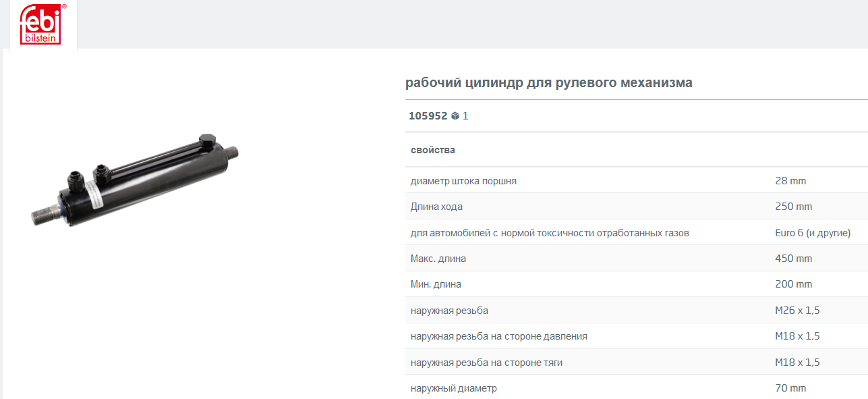Click the febi bilstein logo
This screenshot has width=868, height=399.
point(41,24)
